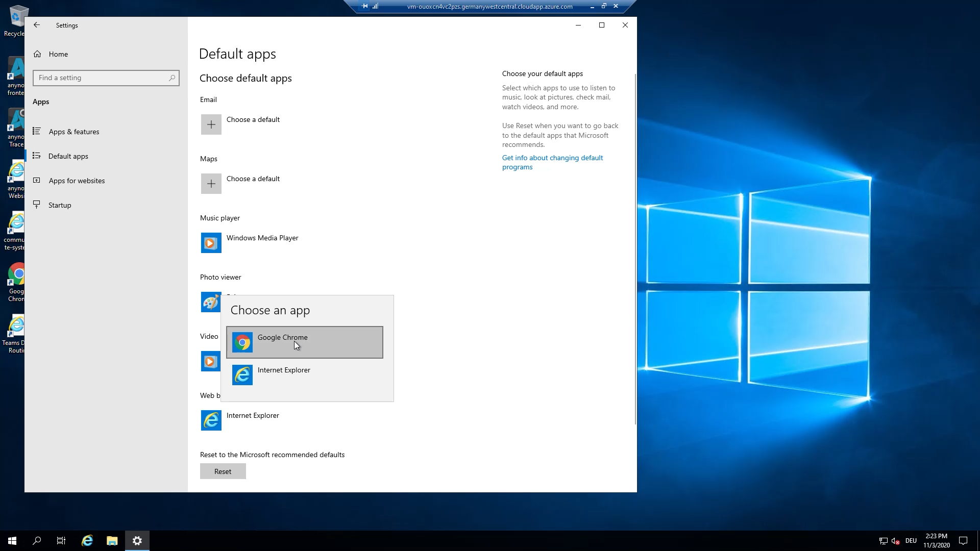Launch Internet Explorer from taskbar

point(87,541)
